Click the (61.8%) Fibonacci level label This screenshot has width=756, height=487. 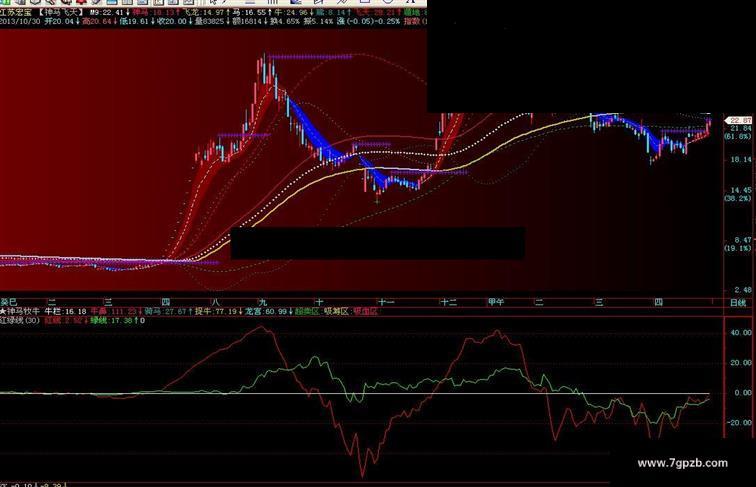click(x=738, y=136)
